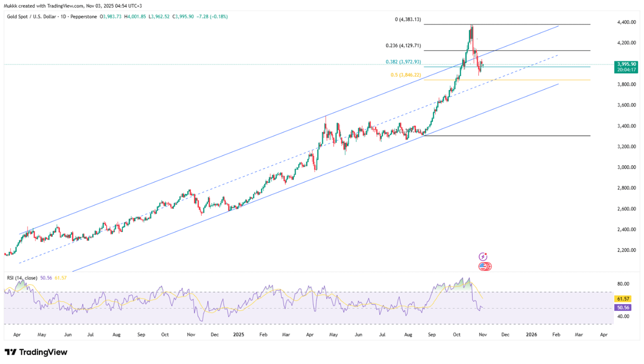The height and width of the screenshot is (364, 644).
Task: Click the purple RSI 50.56 axis label
Action: (x=623, y=307)
